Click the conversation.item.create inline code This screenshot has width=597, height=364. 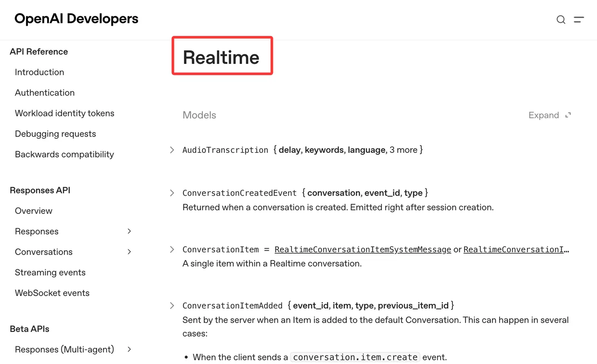(x=355, y=357)
